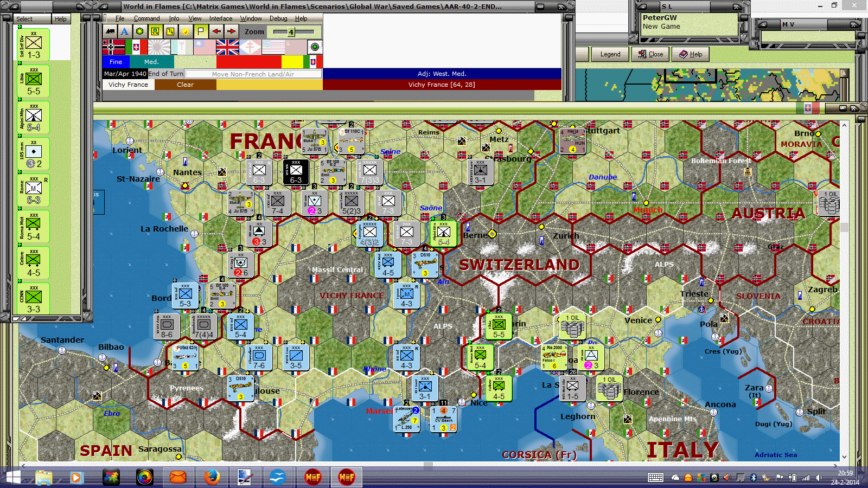The image size is (868, 488).
Task: Toggle the yellow 7-4 counter toolbar button
Action: click(170, 31)
